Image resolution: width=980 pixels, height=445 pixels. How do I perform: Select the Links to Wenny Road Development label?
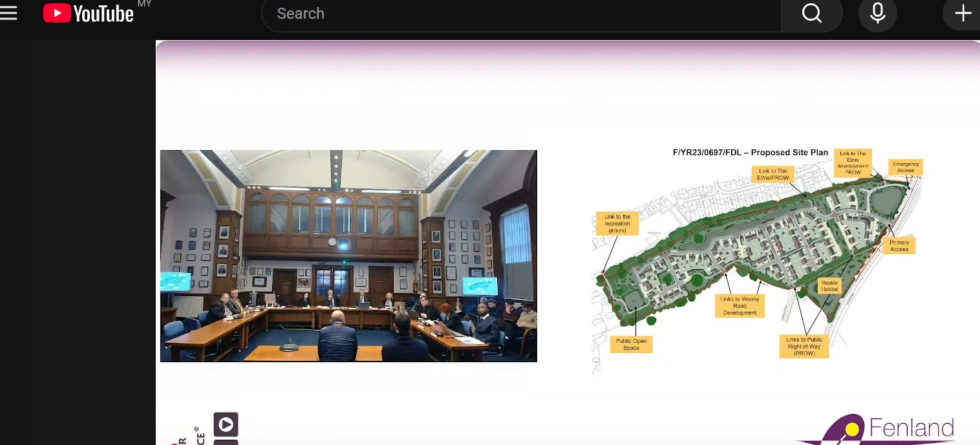click(x=740, y=306)
